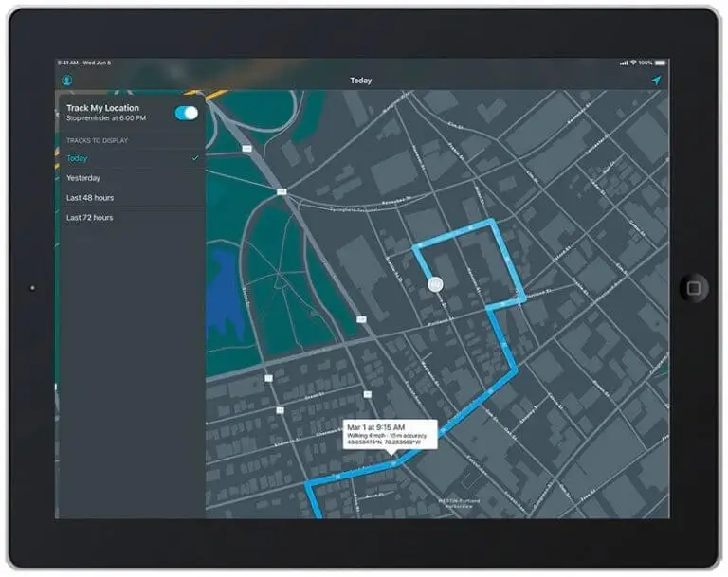Select Today in Tracks to Display list

tap(77, 158)
